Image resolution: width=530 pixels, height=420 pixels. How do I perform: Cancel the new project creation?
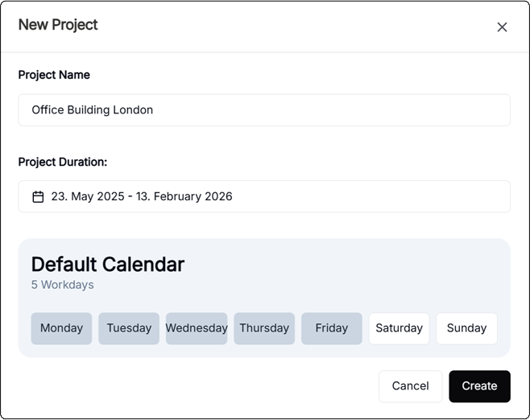point(410,386)
